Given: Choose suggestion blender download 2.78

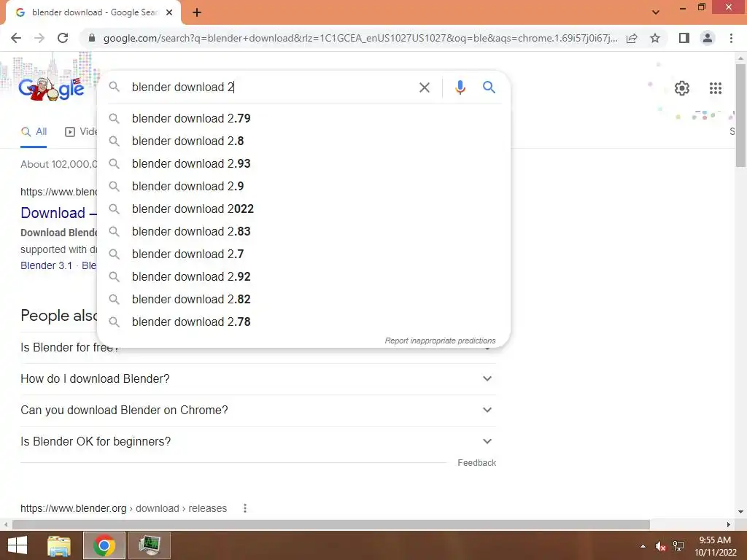Looking at the screenshot, I should point(303,322).
